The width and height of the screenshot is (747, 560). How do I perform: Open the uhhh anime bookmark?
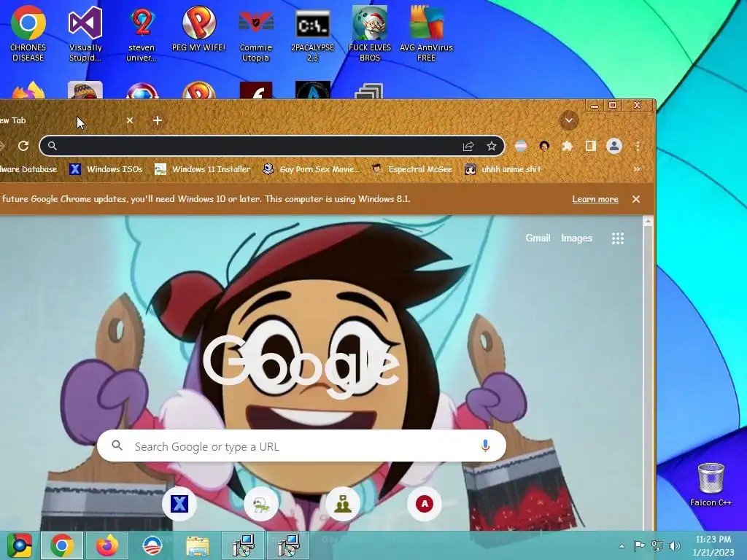[503, 169]
